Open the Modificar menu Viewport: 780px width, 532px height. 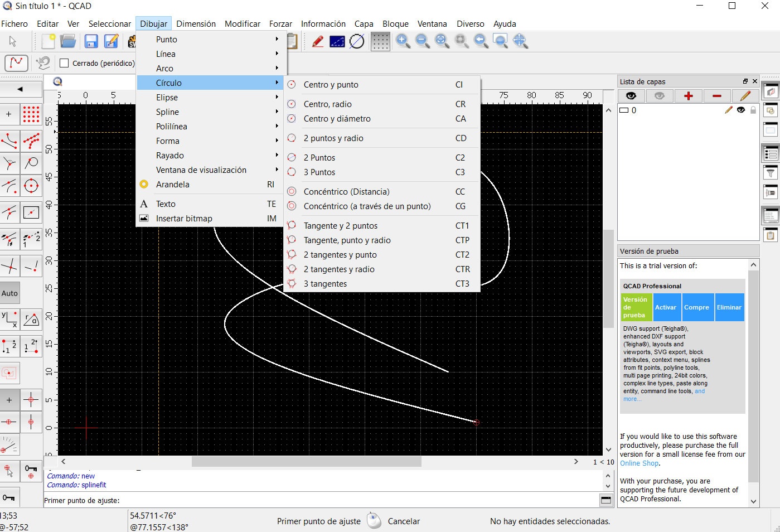point(242,24)
